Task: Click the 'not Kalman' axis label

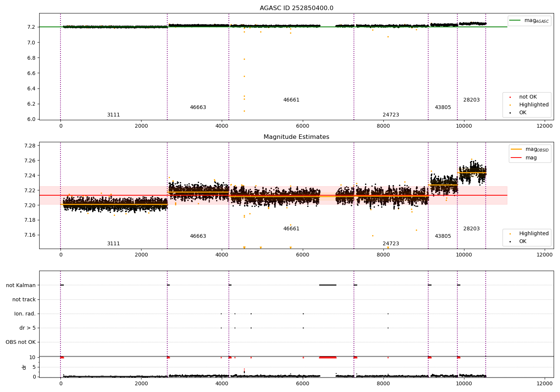Action: [x=21, y=285]
